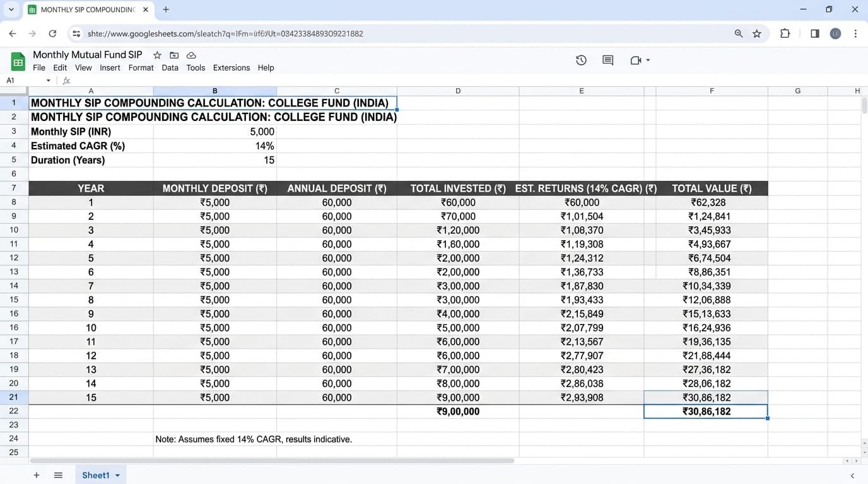Click the Monthly SIP value cell 5,000

pyautogui.click(x=215, y=132)
